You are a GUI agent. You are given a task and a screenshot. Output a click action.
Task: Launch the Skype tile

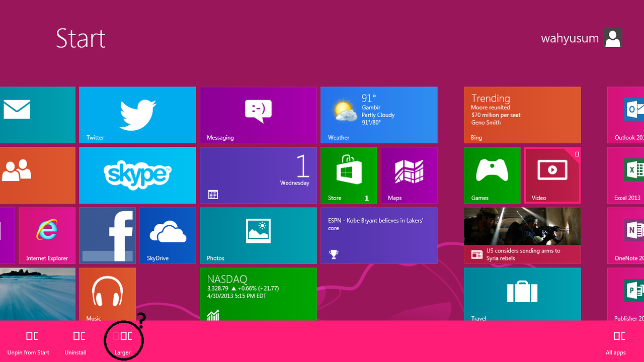click(137, 175)
